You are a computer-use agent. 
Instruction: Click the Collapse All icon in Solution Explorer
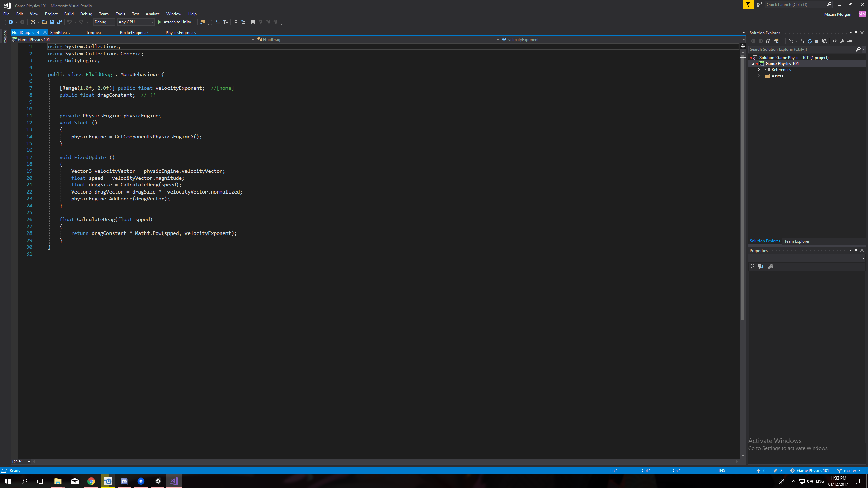817,41
